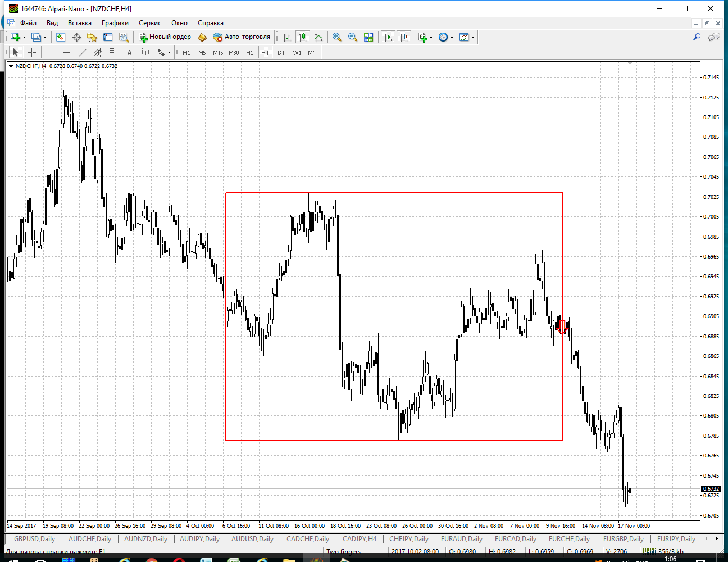Screen dimensions: 728x562
Task: Expand the profiles dropdown arrow
Action: [45, 38]
